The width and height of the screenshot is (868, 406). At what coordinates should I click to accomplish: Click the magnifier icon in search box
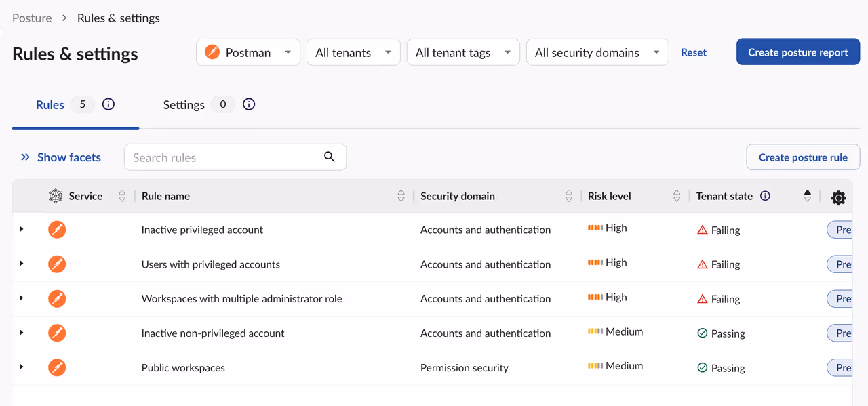pos(330,157)
